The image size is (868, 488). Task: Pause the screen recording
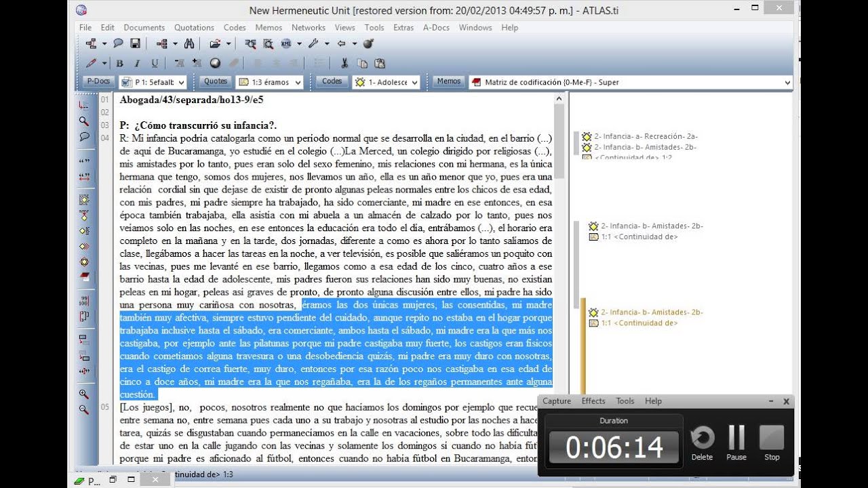tap(736, 443)
